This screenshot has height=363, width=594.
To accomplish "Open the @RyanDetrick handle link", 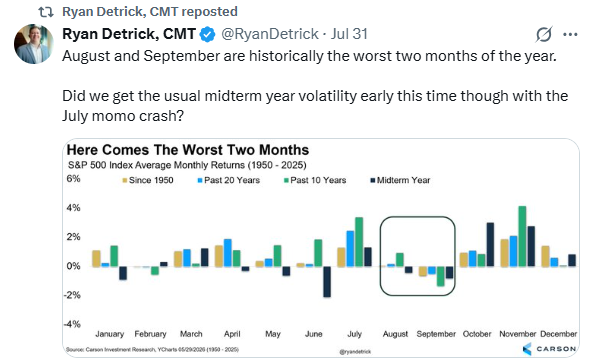I will [x=270, y=34].
